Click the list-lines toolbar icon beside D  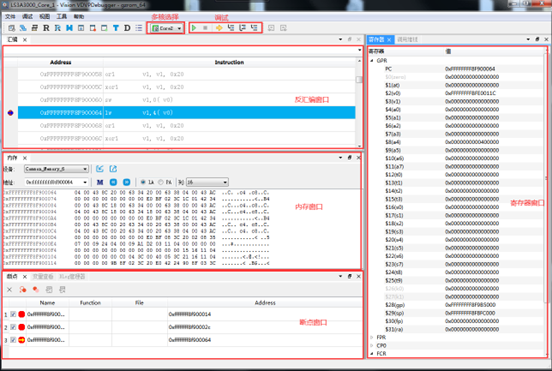[139, 28]
